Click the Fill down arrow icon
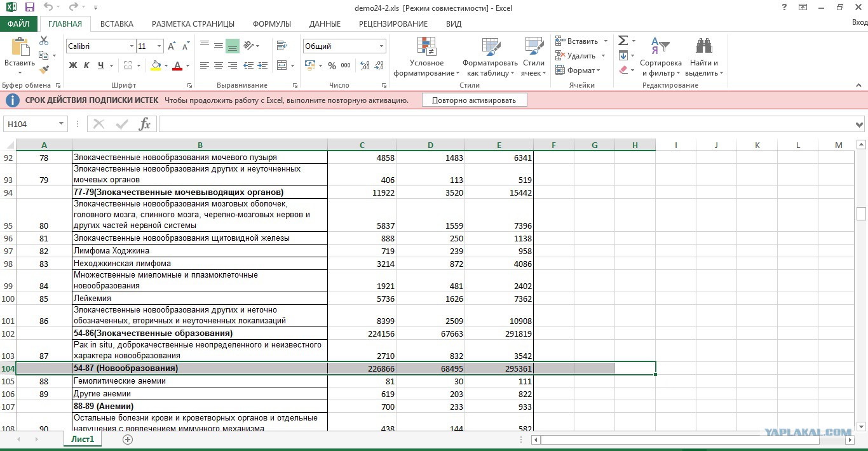868x451 pixels. click(x=623, y=55)
